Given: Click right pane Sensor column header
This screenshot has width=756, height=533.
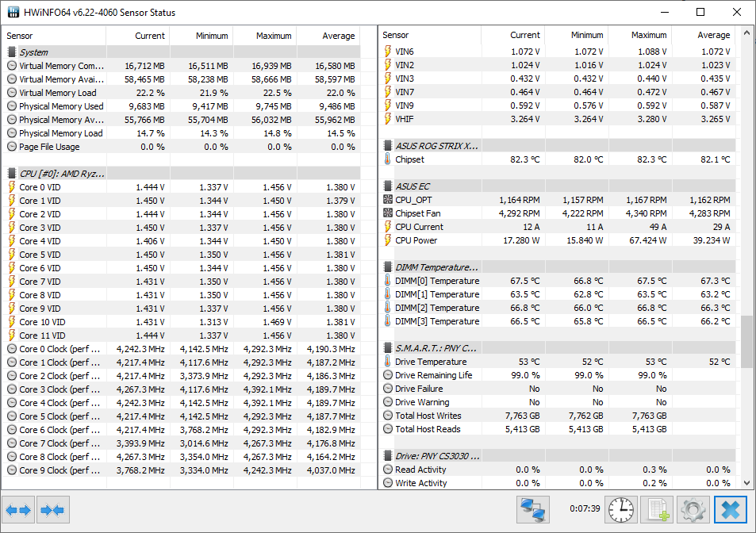Looking at the screenshot, I should click(x=430, y=35).
